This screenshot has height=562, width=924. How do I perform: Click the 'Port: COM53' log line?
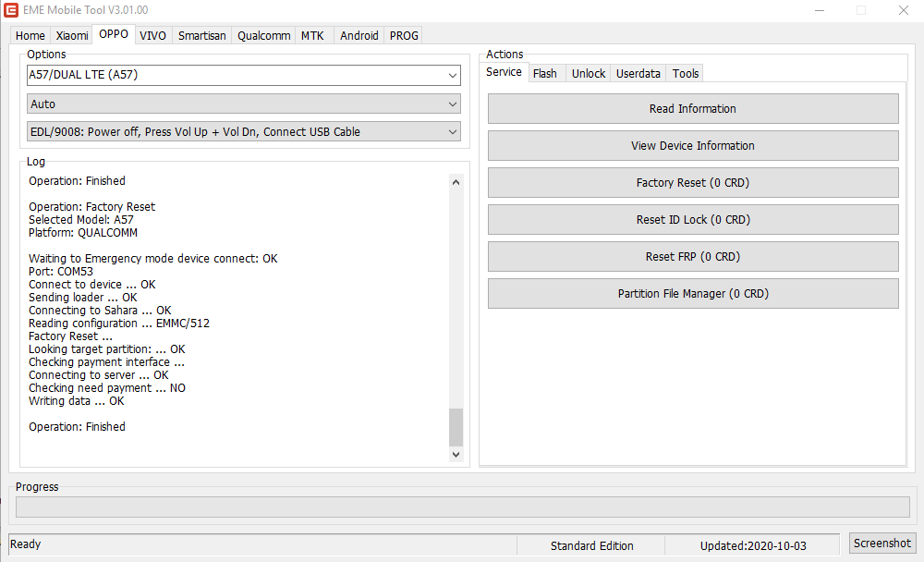(x=61, y=271)
